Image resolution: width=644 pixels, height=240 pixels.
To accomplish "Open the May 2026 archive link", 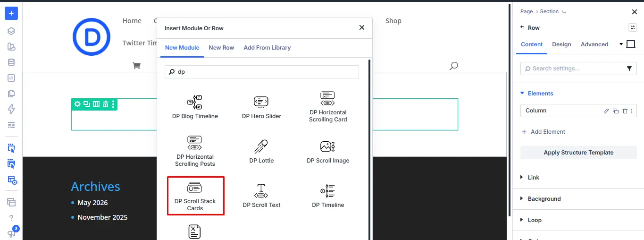I will [x=92, y=203].
